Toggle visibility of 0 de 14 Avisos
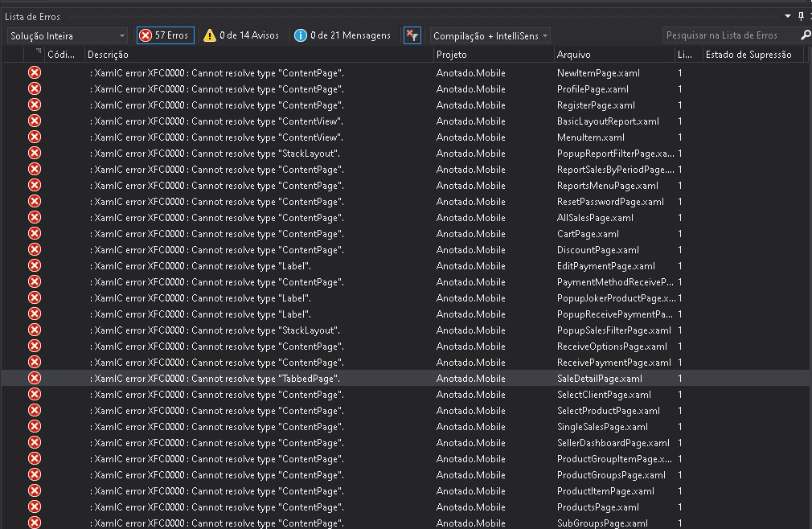The width and height of the screenshot is (812, 529). click(x=241, y=35)
